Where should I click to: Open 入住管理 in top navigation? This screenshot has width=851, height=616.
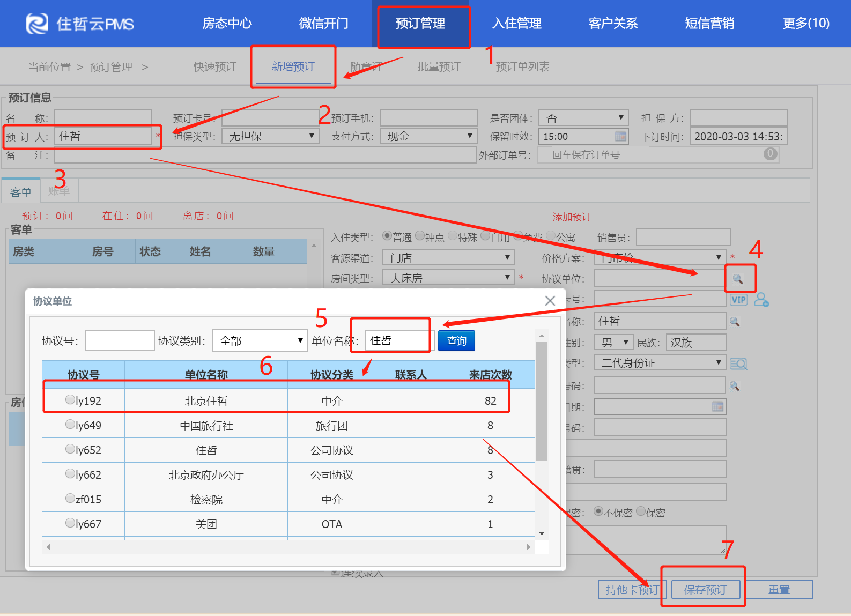point(517,23)
